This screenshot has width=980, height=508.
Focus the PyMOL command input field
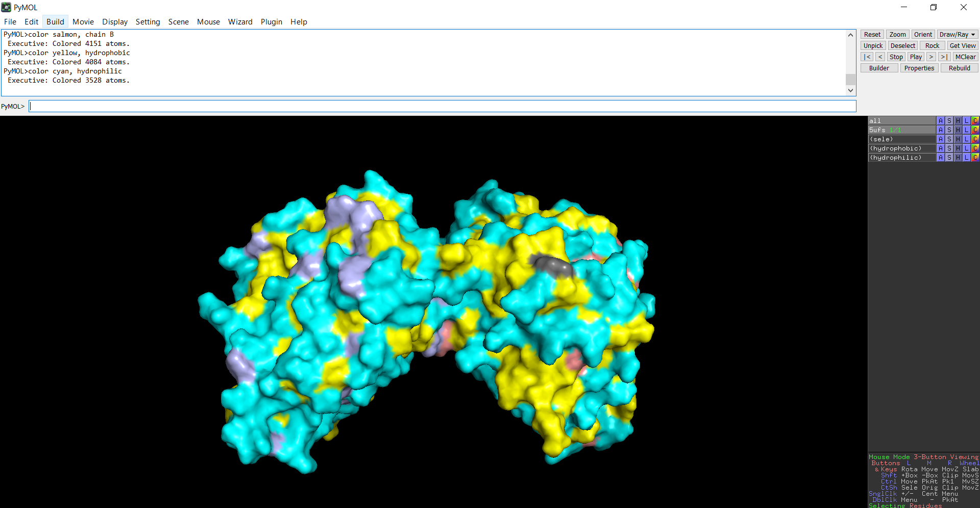(442, 106)
